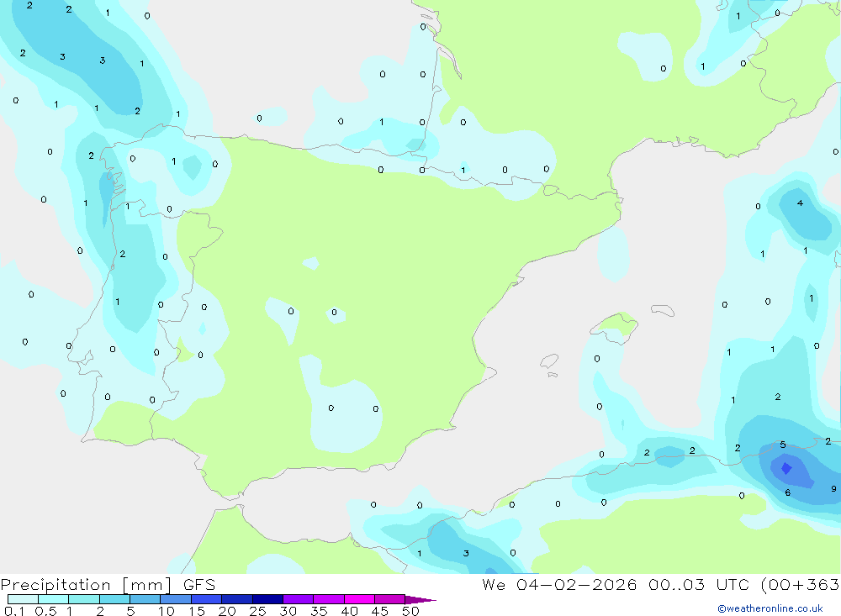Viewport: 841px width, 616px height.
Task: Pick the 10–15 mm legend color swatch
Action: pos(176,599)
